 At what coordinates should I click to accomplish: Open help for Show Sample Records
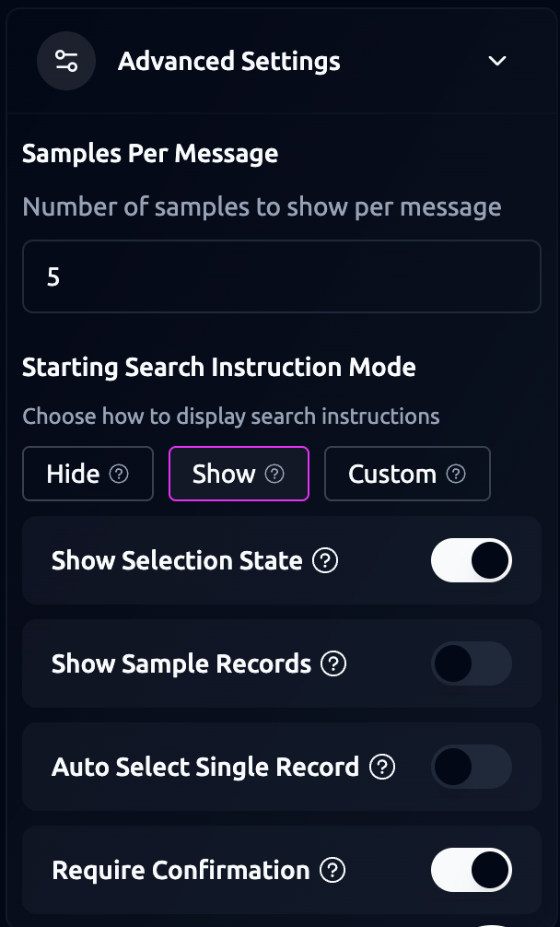tap(333, 663)
